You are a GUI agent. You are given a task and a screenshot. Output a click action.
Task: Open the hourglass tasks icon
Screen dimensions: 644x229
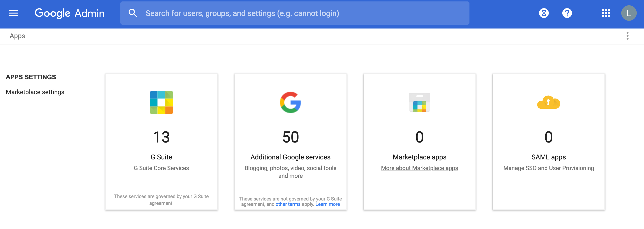tap(544, 13)
